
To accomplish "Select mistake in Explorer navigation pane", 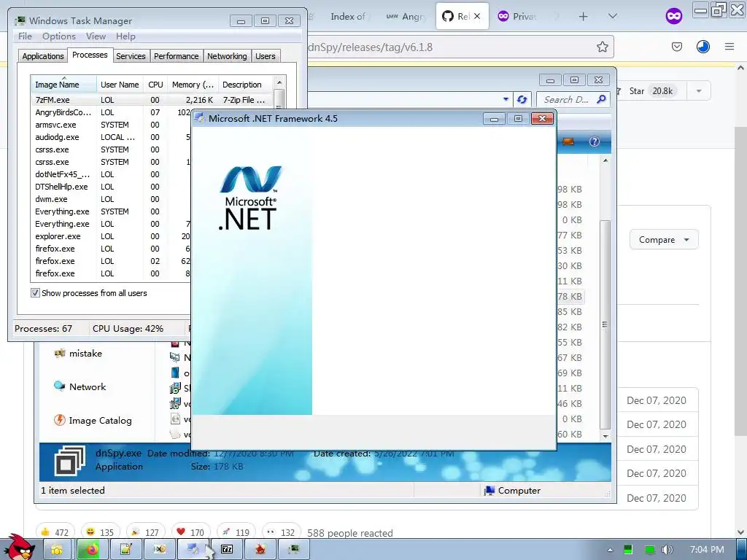I will pos(79,353).
